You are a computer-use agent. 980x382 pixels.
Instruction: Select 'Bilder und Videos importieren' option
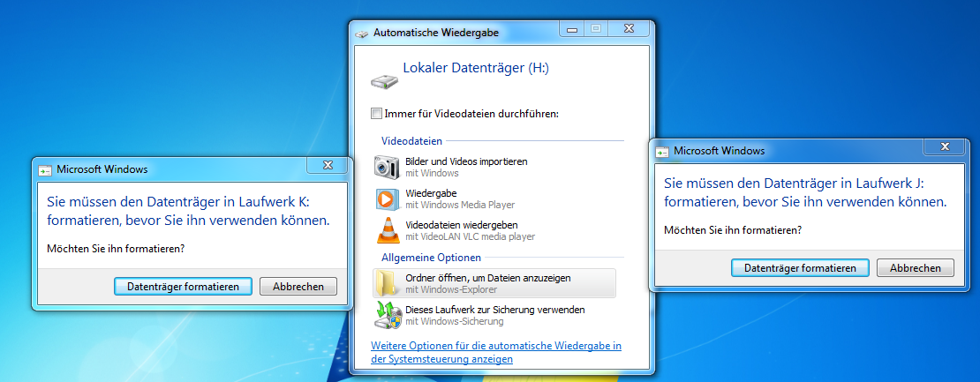pyautogui.click(x=494, y=168)
